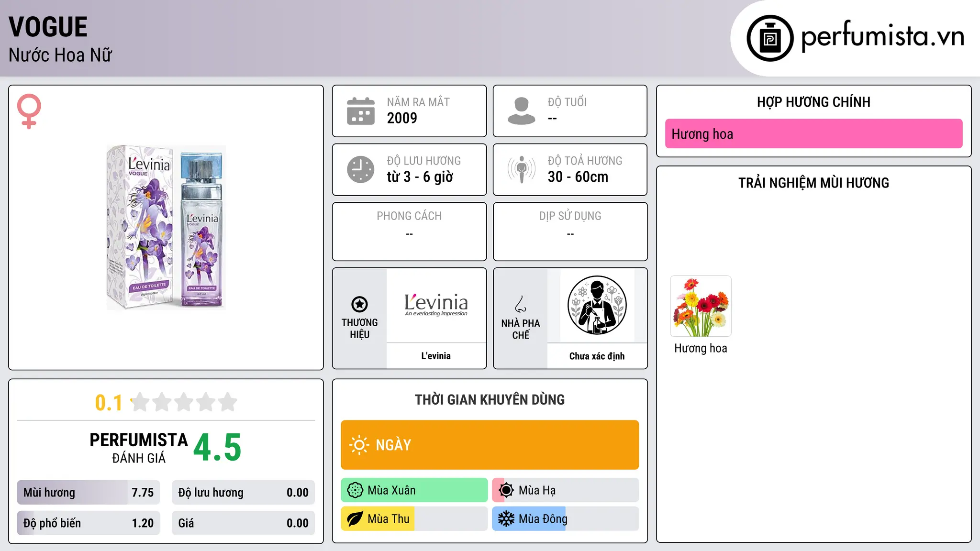This screenshot has width=980, height=551.
Task: Open the Hương hoa flower bouquet thumbnail
Action: click(701, 306)
